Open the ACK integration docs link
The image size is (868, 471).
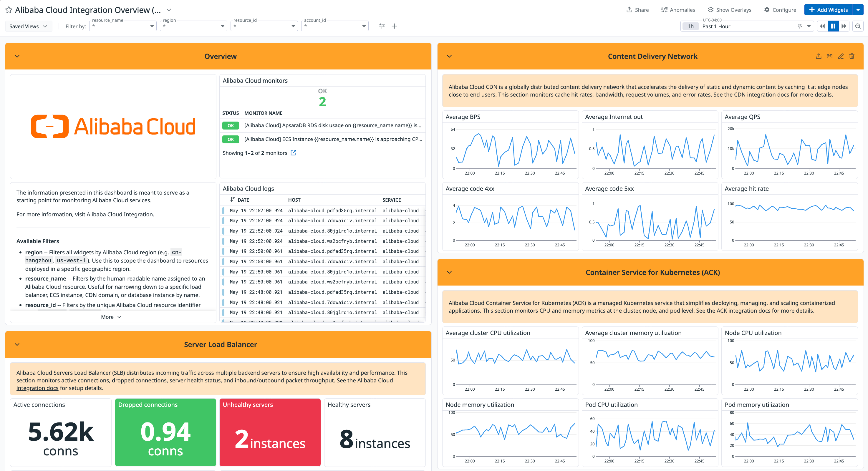[x=743, y=311]
